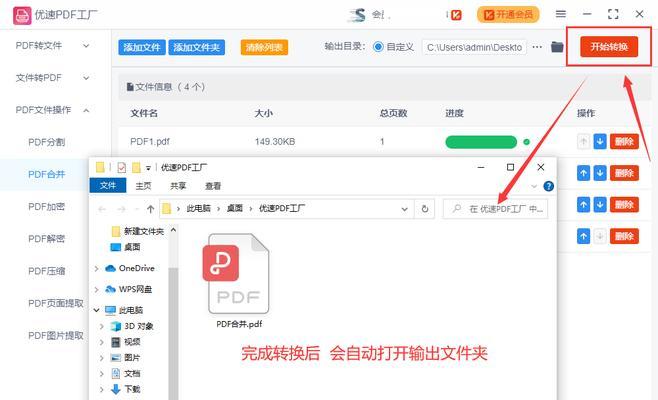The image size is (658, 400).
Task: Click the green progress bar for PDF1.pdf
Action: (x=481, y=142)
